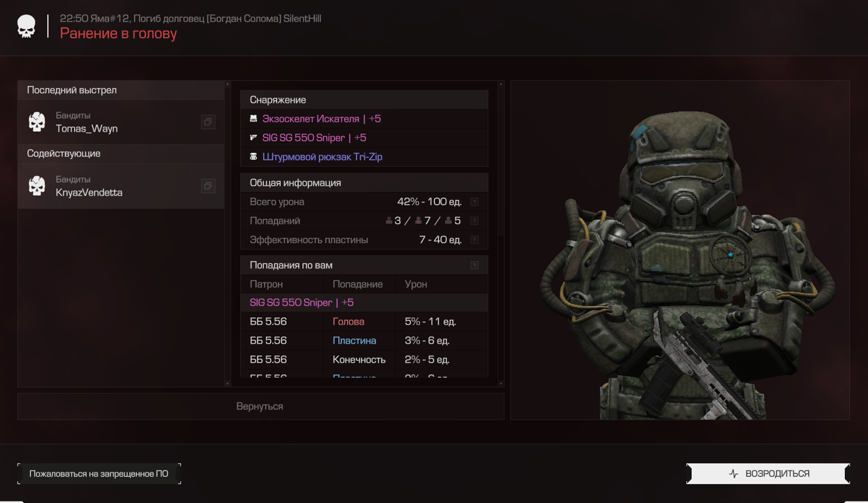This screenshot has width=868, height=503.
Task: Click the 2% - 5 ед. damage value
Action: coord(427,359)
